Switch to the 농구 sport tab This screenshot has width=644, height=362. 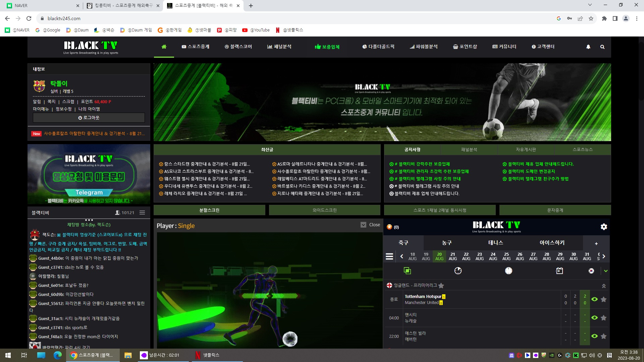pos(447,243)
